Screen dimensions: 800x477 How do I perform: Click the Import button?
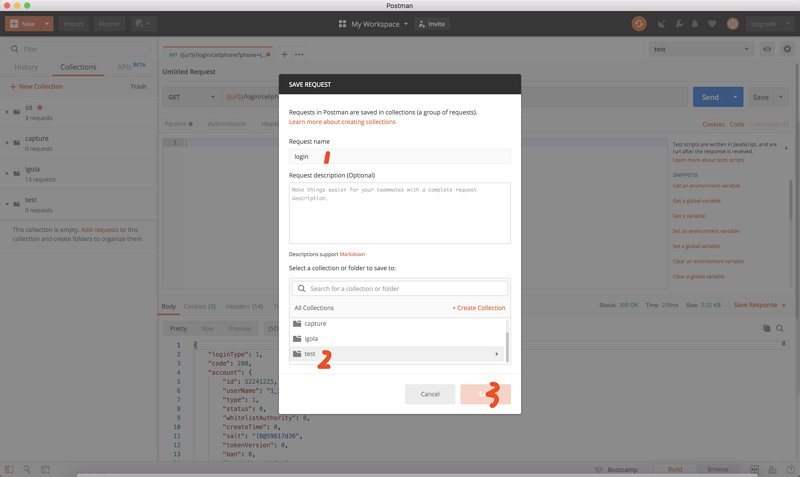point(73,24)
